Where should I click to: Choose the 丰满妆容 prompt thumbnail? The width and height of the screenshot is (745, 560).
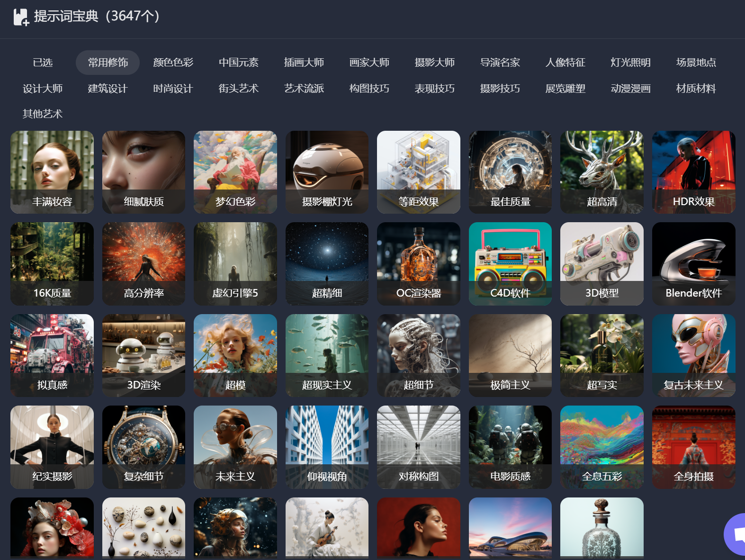(x=52, y=172)
